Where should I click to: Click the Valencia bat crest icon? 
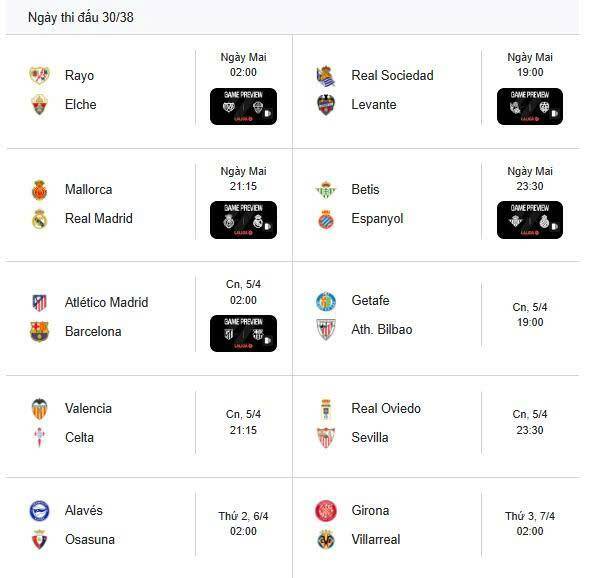point(39,408)
